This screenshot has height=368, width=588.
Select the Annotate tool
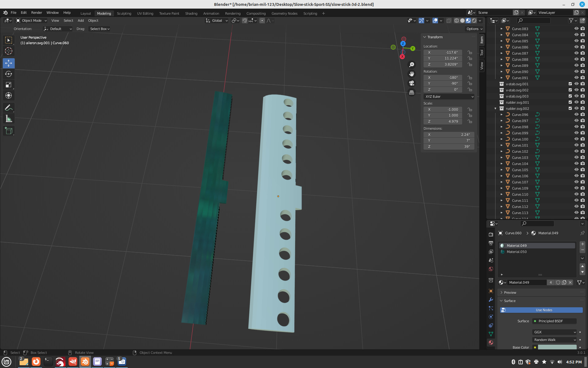[x=9, y=108]
